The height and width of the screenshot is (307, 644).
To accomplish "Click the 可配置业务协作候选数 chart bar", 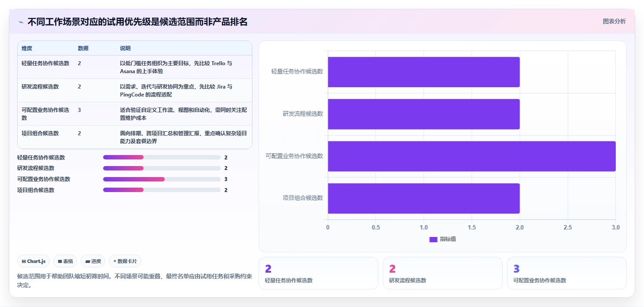I will 472,156.
